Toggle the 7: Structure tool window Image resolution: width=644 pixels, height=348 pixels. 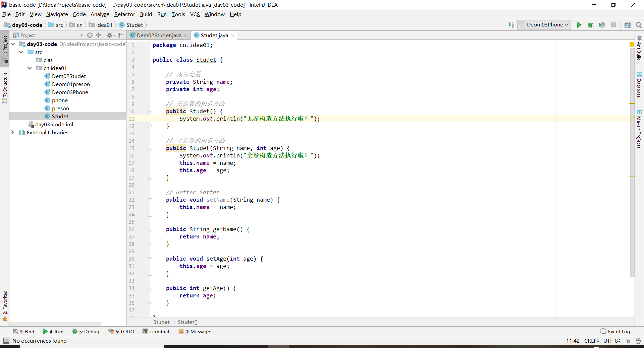pyautogui.click(x=5, y=87)
